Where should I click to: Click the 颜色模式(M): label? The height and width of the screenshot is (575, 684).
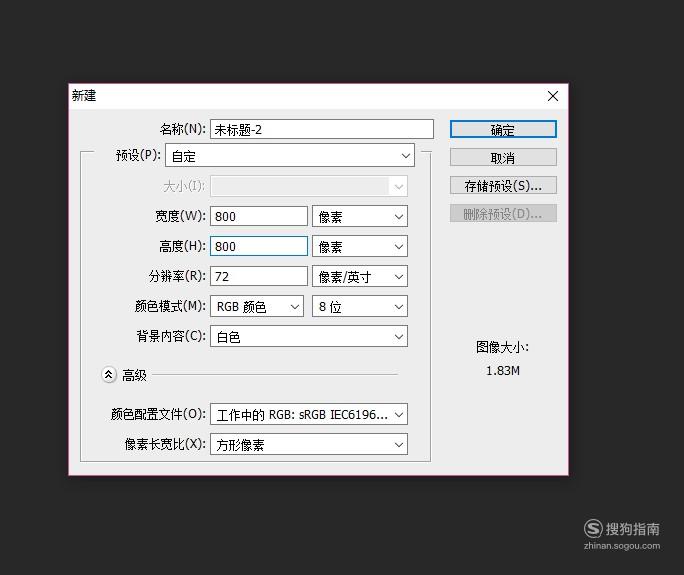click(170, 306)
